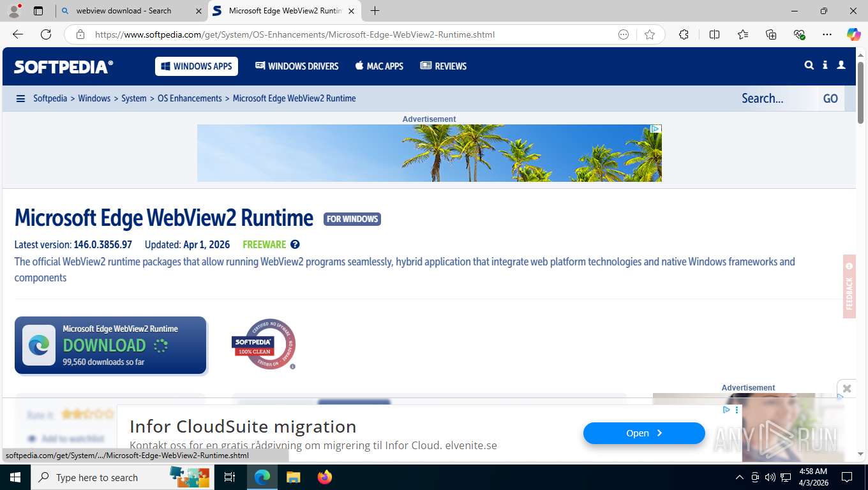The image size is (868, 490).
Task: Select the Windows Apps menu item
Action: point(197,66)
